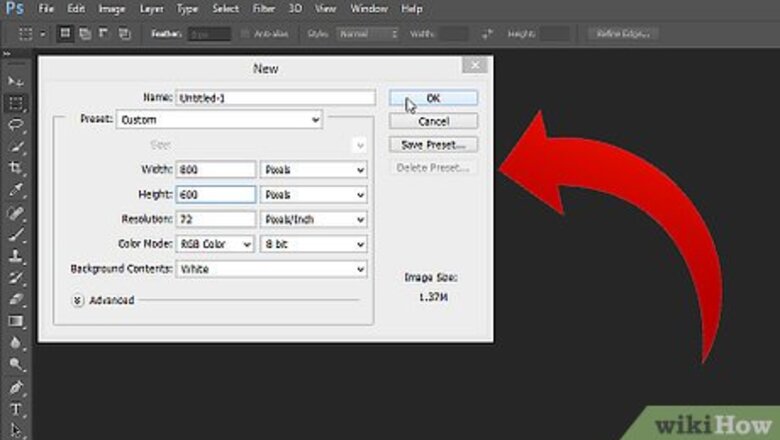Click the OK button

tap(432, 98)
